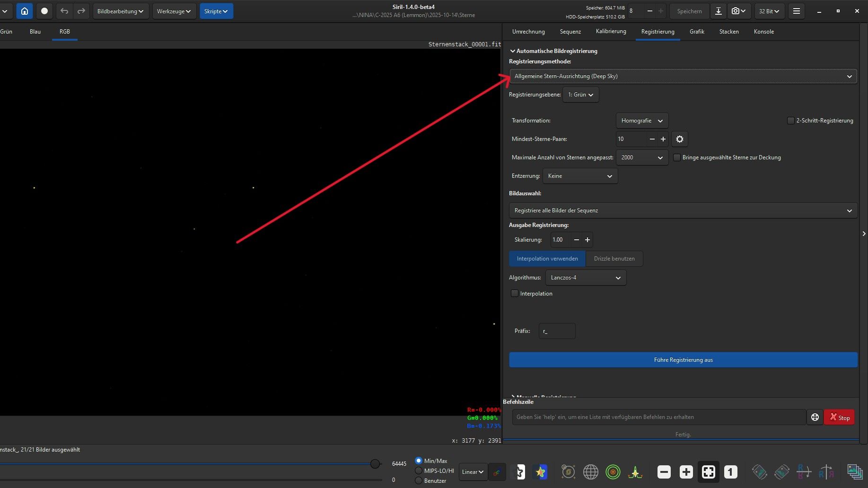Switch to the Stacken tab
The height and width of the screenshot is (488, 868).
[728, 32]
